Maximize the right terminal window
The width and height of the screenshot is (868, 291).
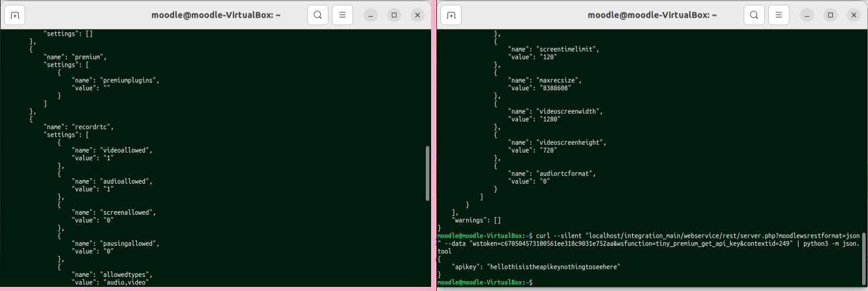[830, 15]
